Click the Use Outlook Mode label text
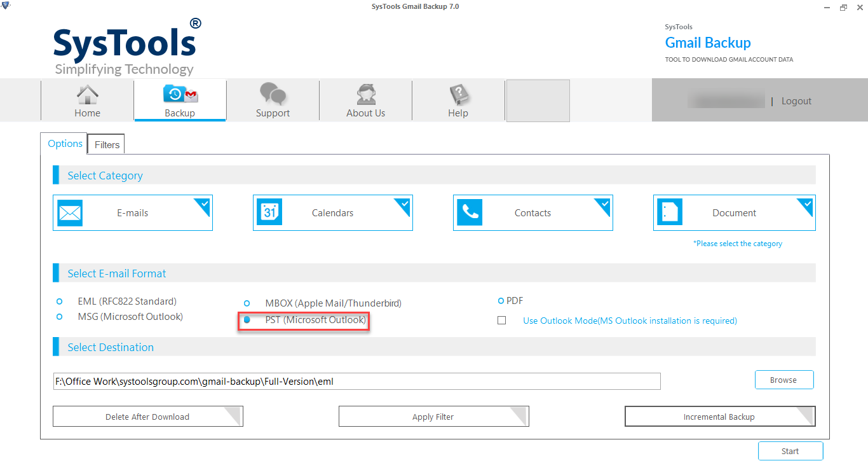 pos(630,321)
